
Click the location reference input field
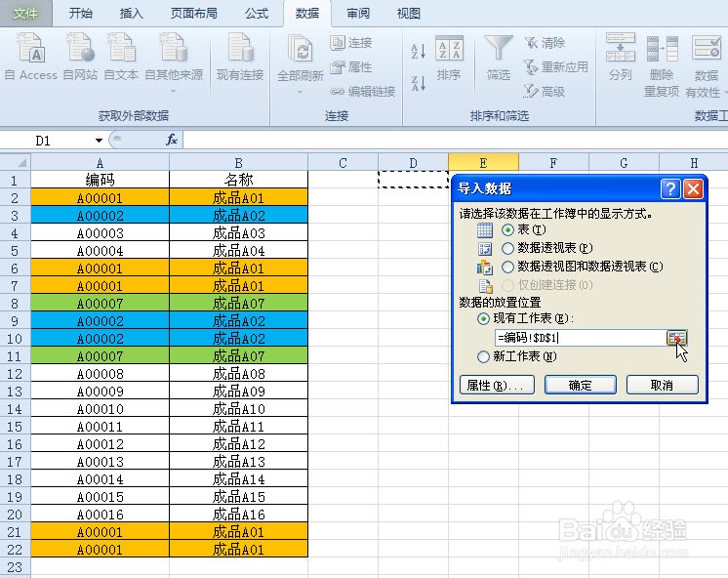581,338
